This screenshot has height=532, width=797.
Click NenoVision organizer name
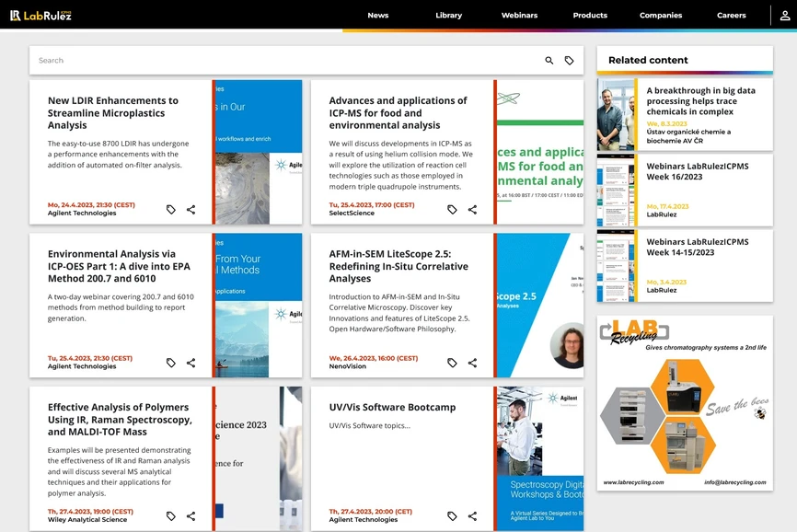[347, 366]
